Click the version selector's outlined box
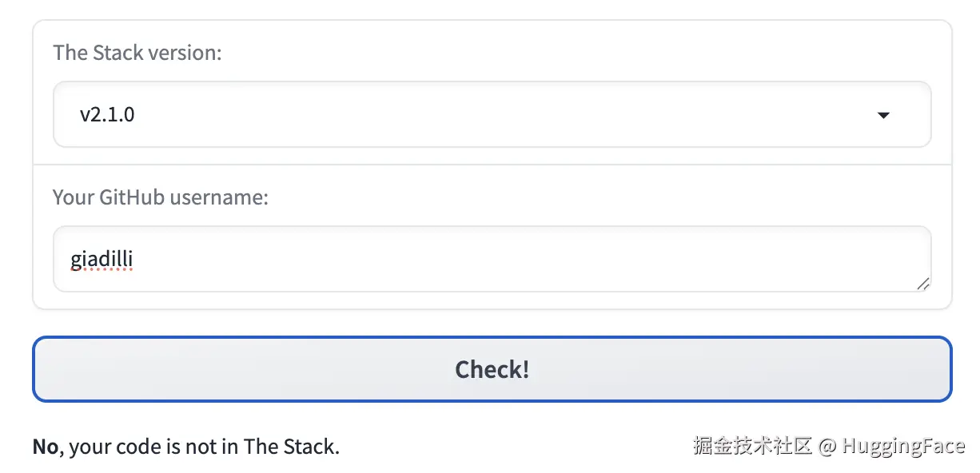This screenshot has width=980, height=473. tap(491, 114)
